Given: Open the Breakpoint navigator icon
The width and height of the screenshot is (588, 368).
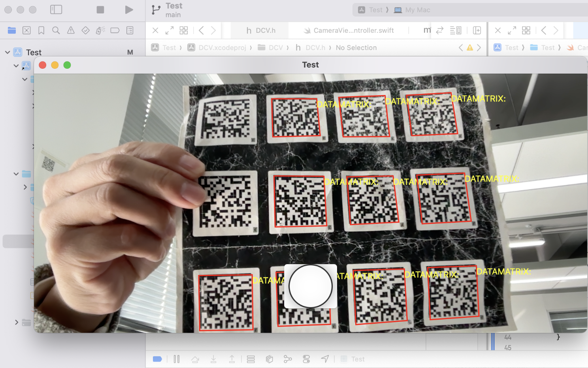Looking at the screenshot, I should point(115,30).
